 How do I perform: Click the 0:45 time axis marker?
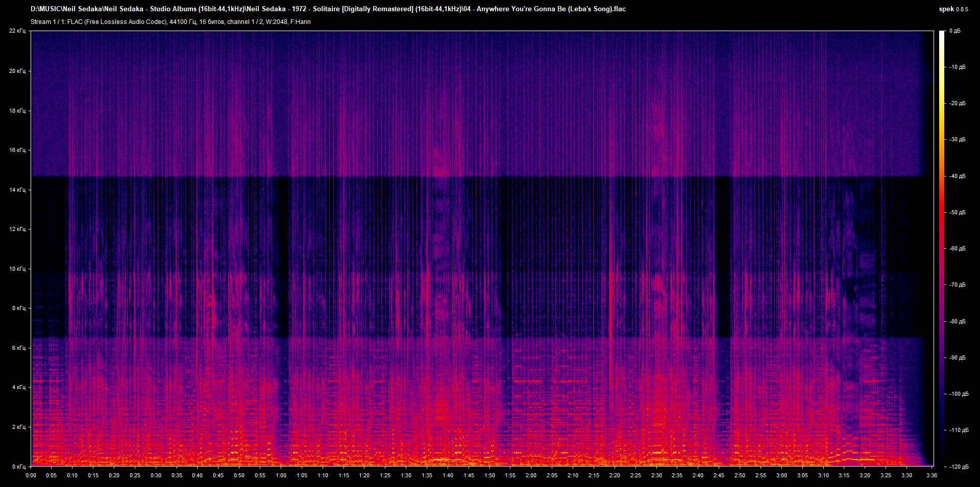[218, 475]
